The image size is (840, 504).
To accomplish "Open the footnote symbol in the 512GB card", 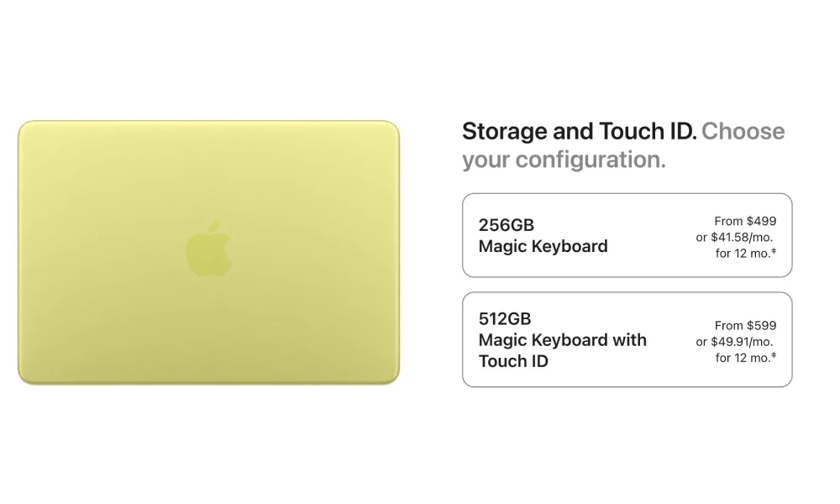I will click(x=773, y=356).
